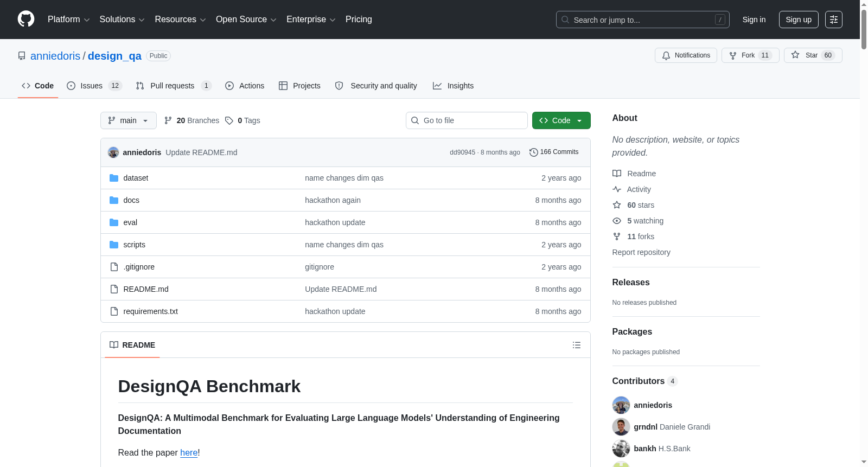
Task: Click the scripts folder icon
Action: click(x=114, y=245)
